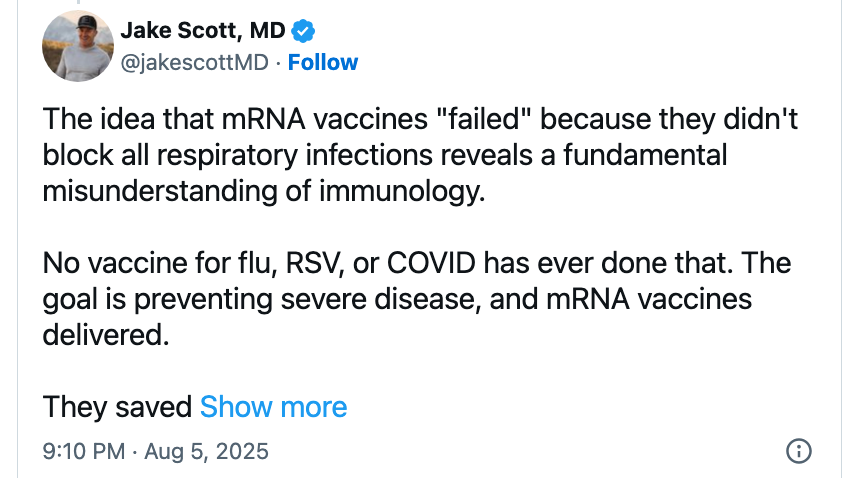Image resolution: width=864 pixels, height=478 pixels.
Task: Click the word "delivered." in the tweet
Action: 105,334
